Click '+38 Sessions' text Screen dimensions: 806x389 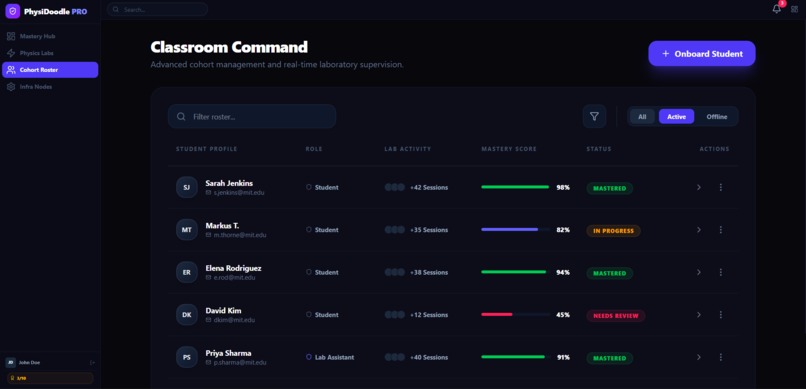(429, 272)
